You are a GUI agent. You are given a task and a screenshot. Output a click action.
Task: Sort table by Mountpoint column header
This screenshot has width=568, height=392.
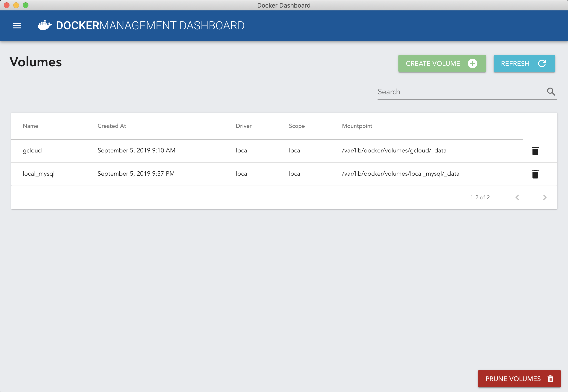pyautogui.click(x=357, y=126)
